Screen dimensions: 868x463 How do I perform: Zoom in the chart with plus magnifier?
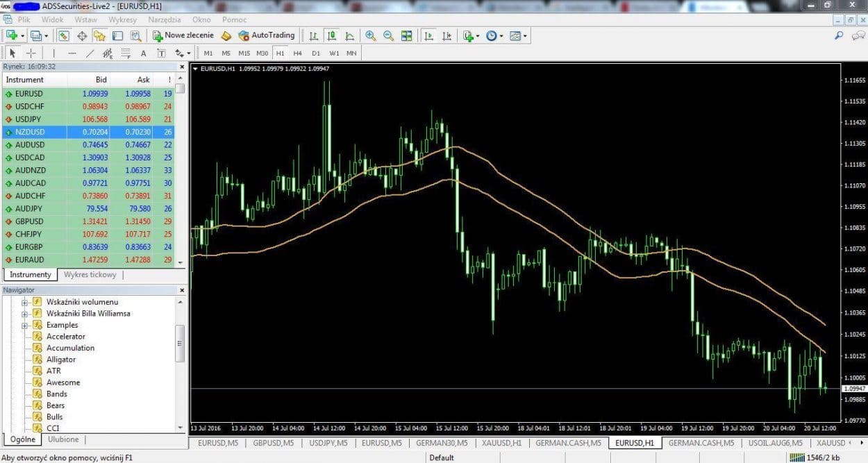[x=371, y=35]
